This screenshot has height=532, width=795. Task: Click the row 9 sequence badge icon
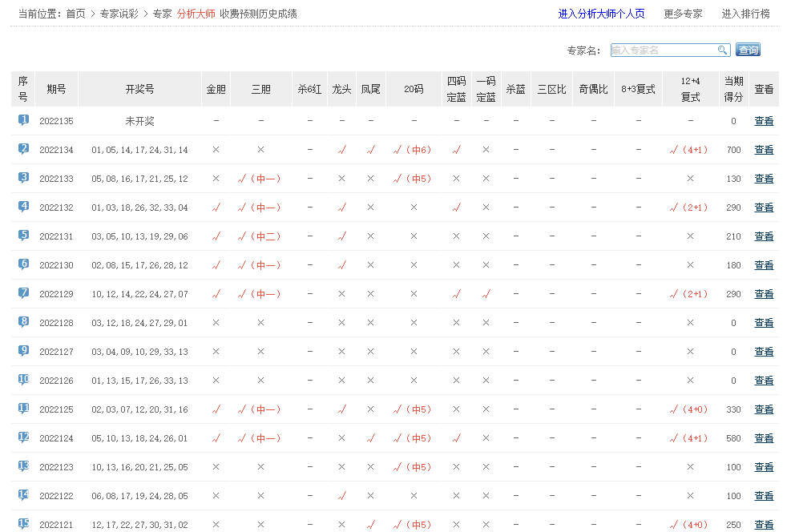tap(23, 351)
